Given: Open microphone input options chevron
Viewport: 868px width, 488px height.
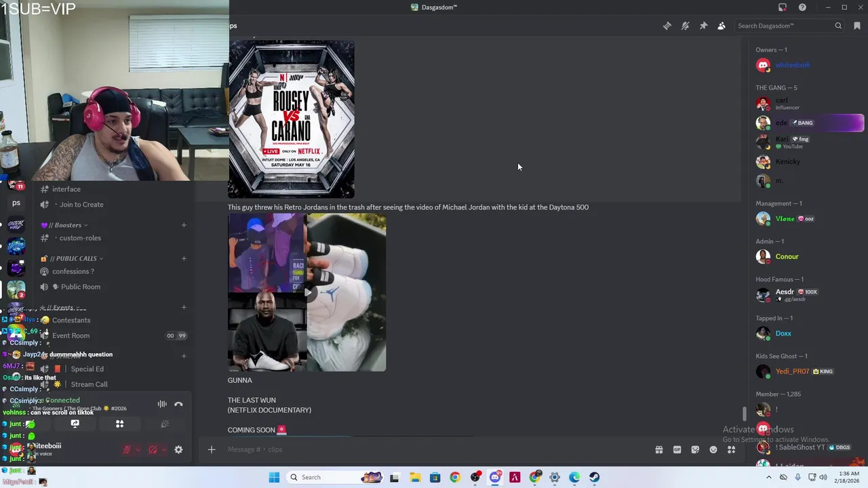Looking at the screenshot, I should pyautogui.click(x=138, y=449).
